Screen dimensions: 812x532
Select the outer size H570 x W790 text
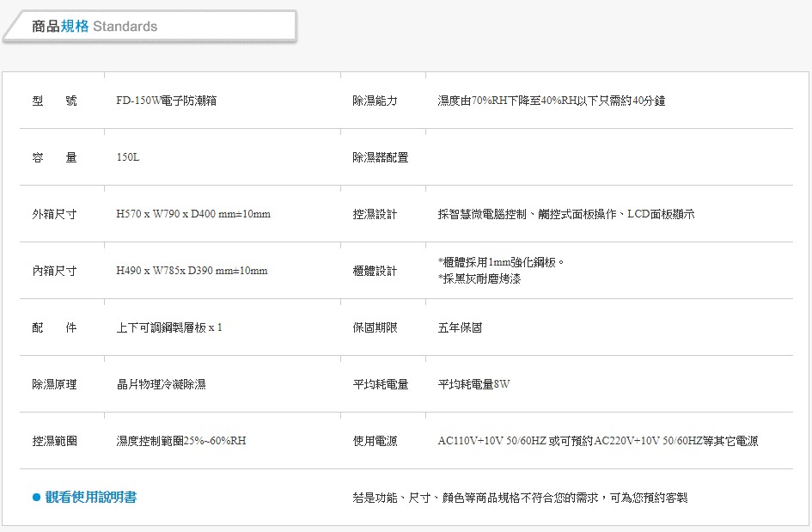pos(193,214)
